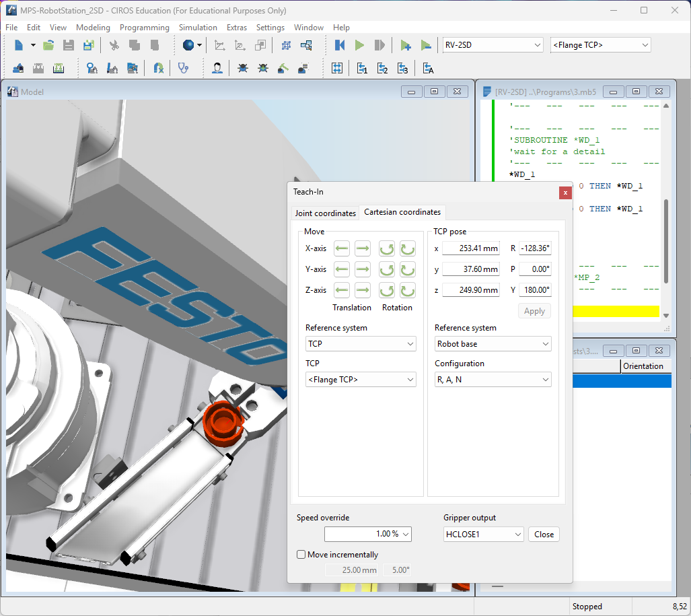Click green play icon with minus
691x616 pixels.
(426, 45)
